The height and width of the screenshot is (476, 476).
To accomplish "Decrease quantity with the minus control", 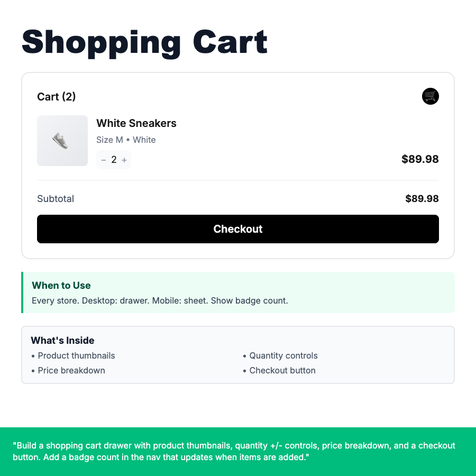I will 103,159.
